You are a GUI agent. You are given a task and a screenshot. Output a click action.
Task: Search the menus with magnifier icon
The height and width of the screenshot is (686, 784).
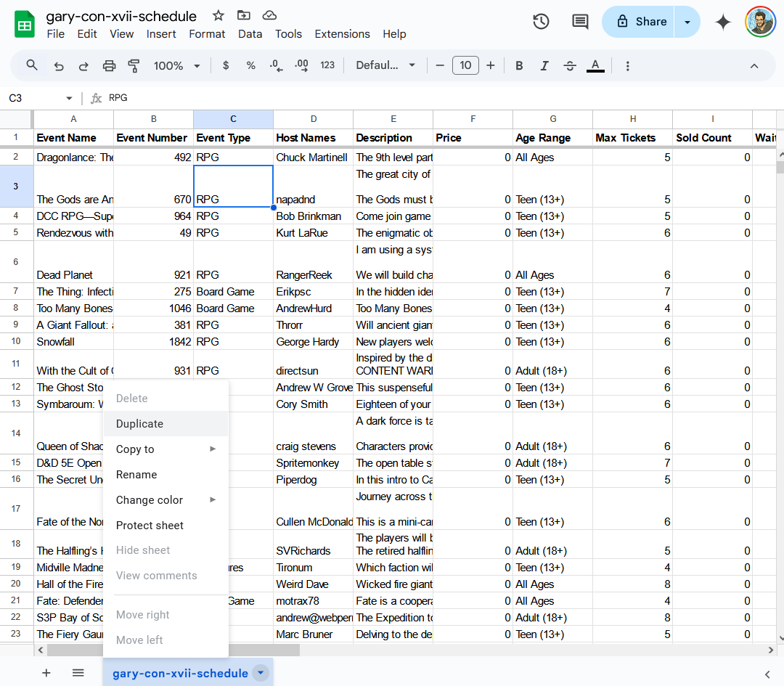tap(32, 65)
